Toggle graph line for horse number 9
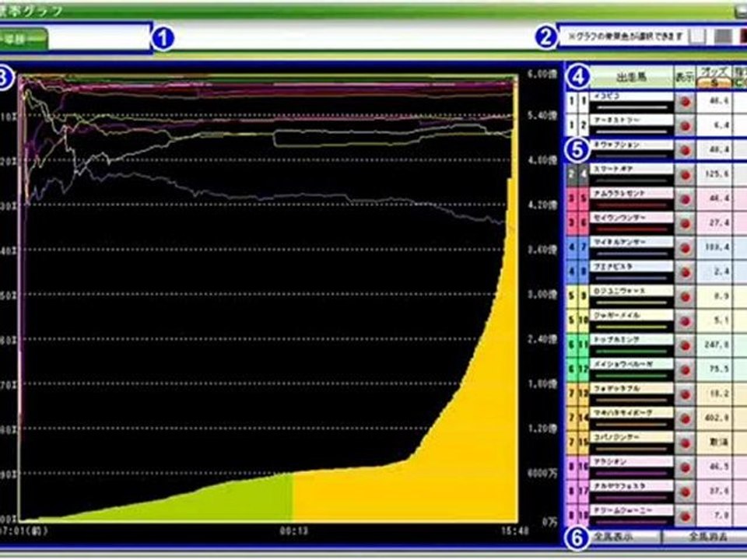 pyautogui.click(x=685, y=297)
